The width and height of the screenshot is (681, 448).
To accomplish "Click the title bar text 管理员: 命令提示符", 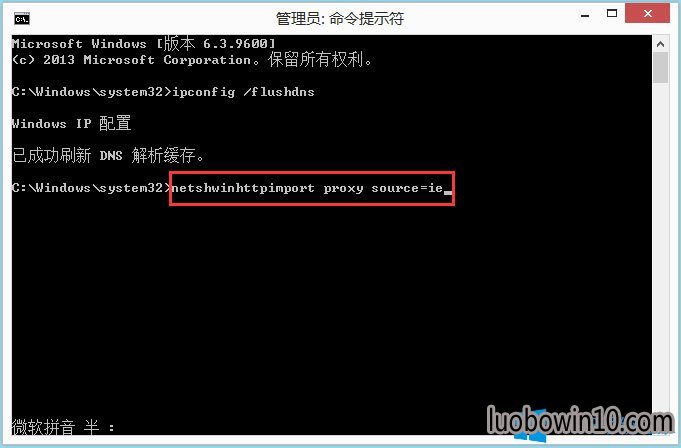I will (x=340, y=19).
